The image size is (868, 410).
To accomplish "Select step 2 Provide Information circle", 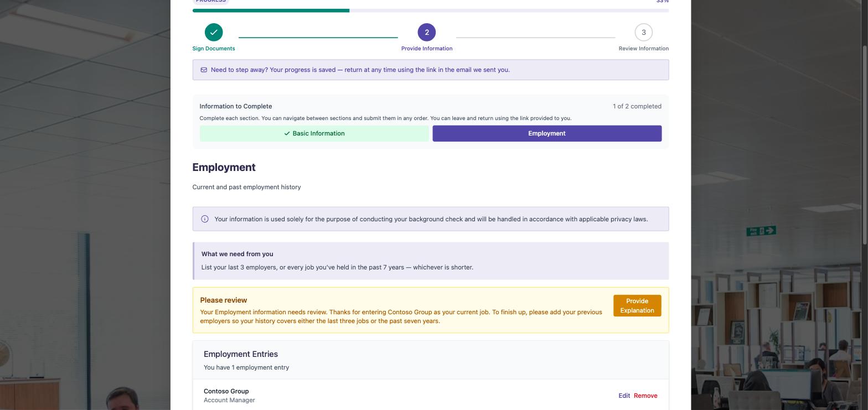I will pos(427,32).
